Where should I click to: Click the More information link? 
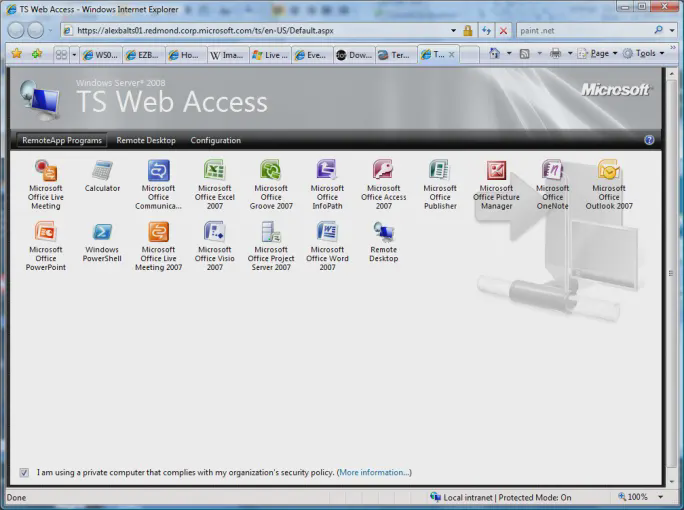coord(374,472)
